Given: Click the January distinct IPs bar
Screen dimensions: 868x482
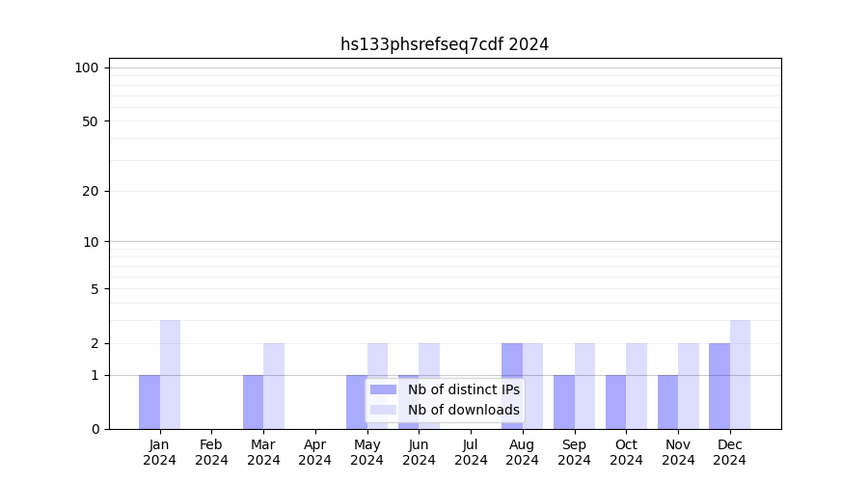Looking at the screenshot, I should click(x=149, y=402).
